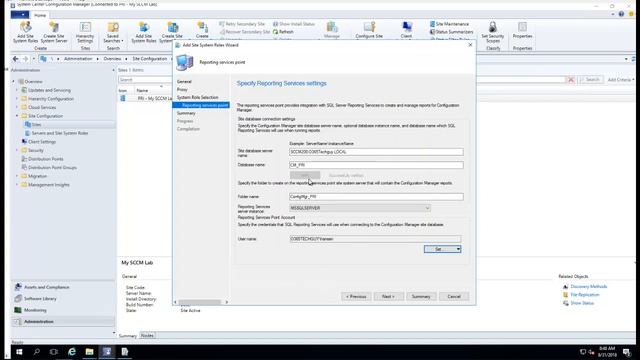Click Refresh in the ribbon

click(283, 32)
